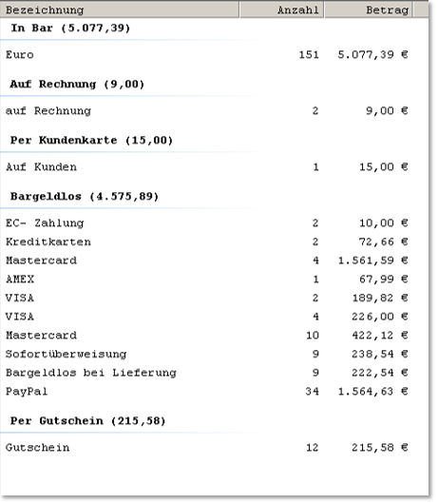
Task: Select the AMEX row
Action: 214,279
